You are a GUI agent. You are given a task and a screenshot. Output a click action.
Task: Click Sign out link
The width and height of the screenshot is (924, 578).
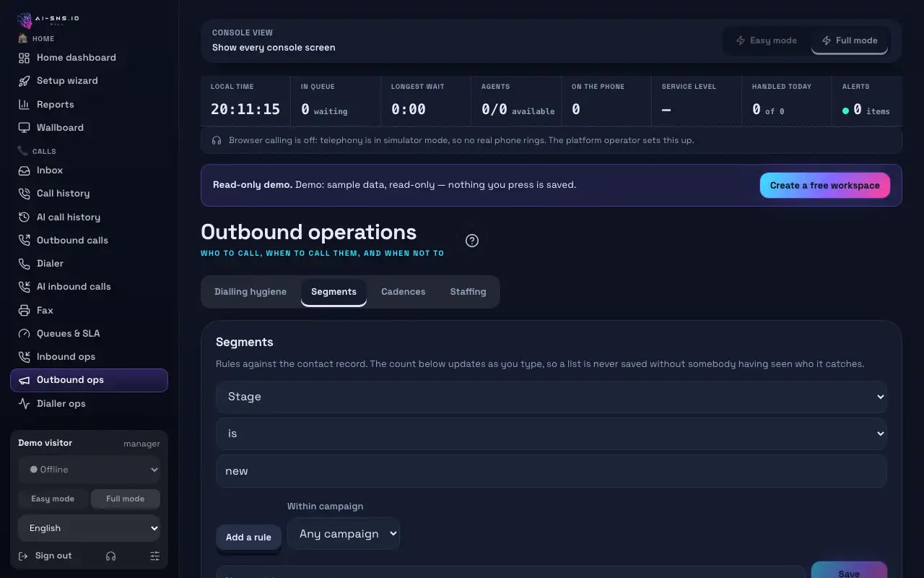click(x=45, y=556)
